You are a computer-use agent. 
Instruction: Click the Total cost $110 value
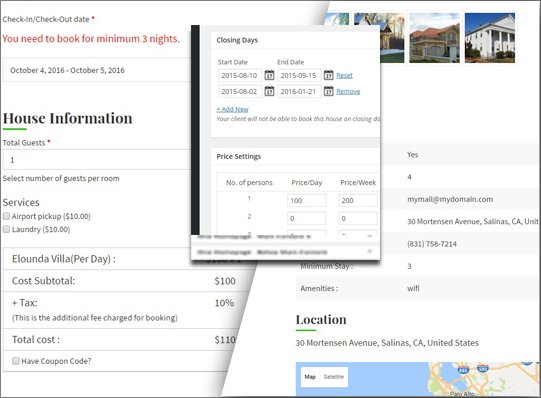[x=225, y=340]
